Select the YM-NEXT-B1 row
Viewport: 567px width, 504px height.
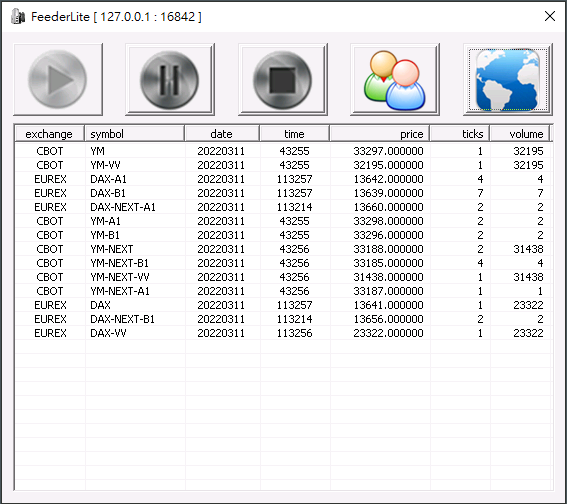[x=284, y=263]
